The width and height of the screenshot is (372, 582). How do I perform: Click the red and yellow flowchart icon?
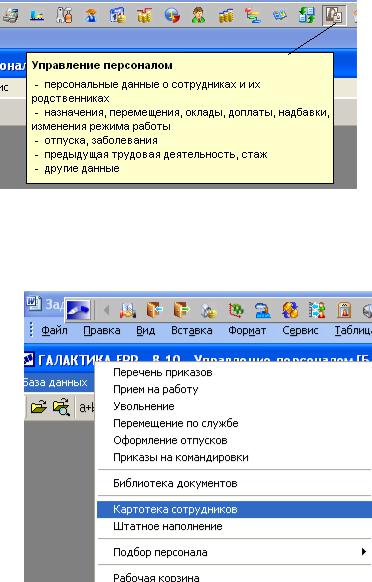coord(252,16)
